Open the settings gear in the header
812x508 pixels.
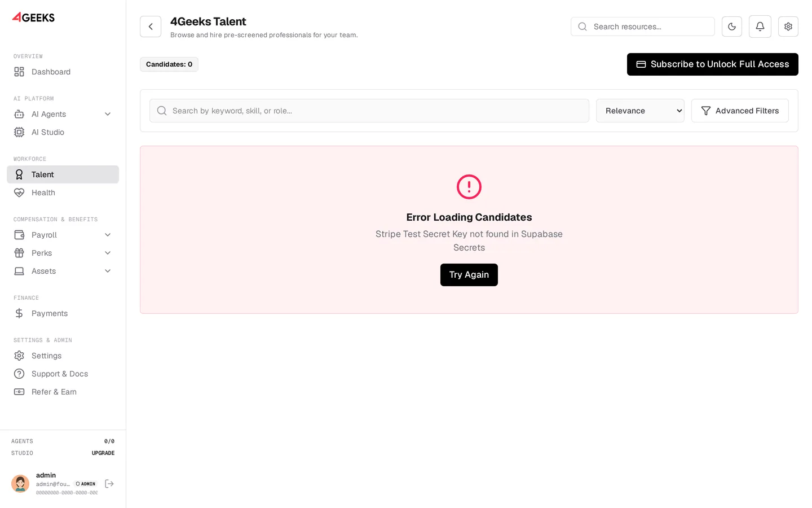tap(788, 27)
